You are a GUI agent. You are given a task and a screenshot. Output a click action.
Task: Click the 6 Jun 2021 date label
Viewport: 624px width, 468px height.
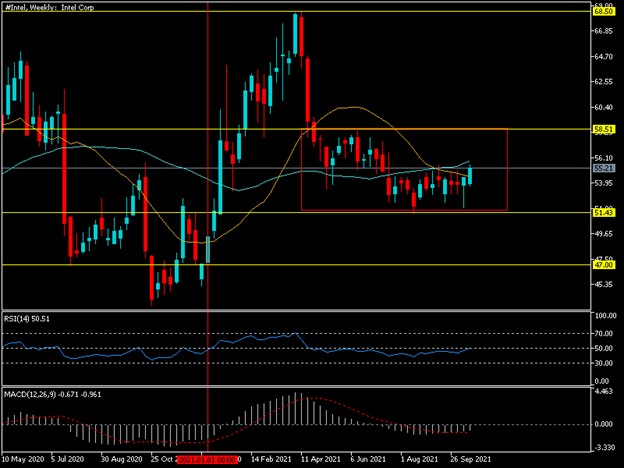pyautogui.click(x=369, y=459)
